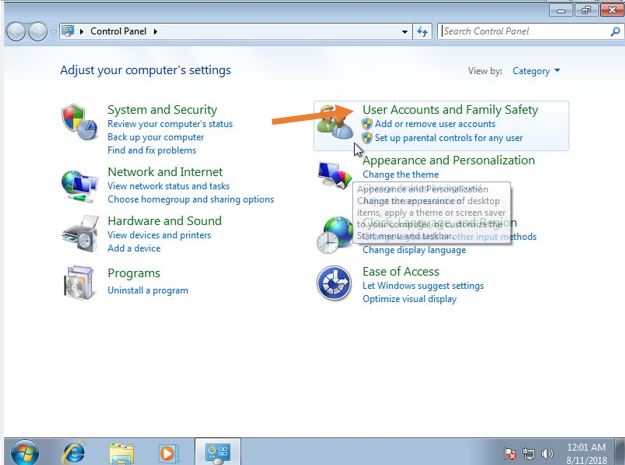Viewport: 625px width, 465px height.
Task: Click the Control Panel breadcrumb text
Action: click(x=118, y=31)
